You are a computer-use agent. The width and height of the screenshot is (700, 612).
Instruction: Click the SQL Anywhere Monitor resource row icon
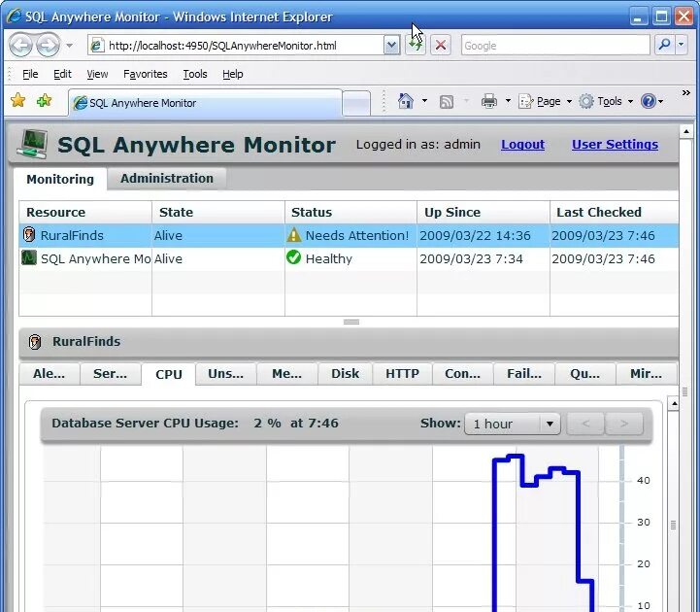click(x=29, y=257)
